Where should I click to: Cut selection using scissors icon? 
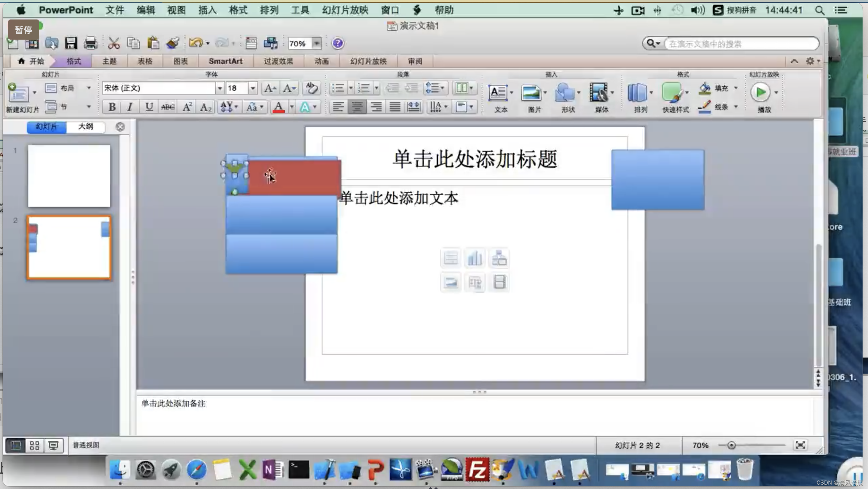click(114, 43)
